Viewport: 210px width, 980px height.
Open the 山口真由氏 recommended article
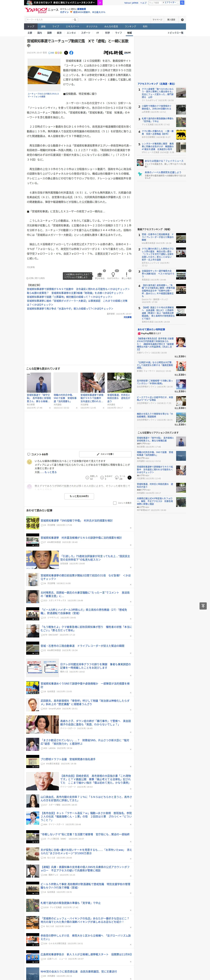pos(86,799)
